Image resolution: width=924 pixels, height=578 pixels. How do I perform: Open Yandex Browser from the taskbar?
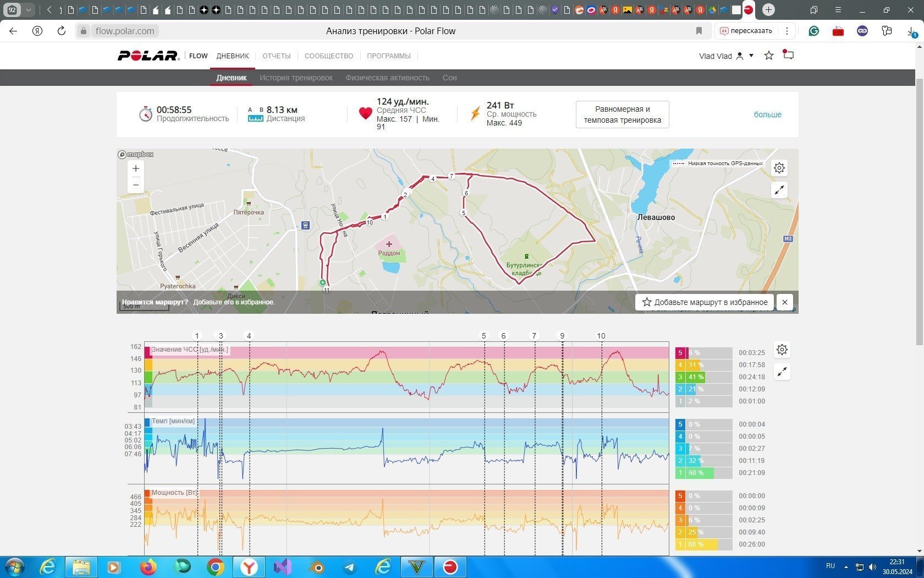coord(249,567)
